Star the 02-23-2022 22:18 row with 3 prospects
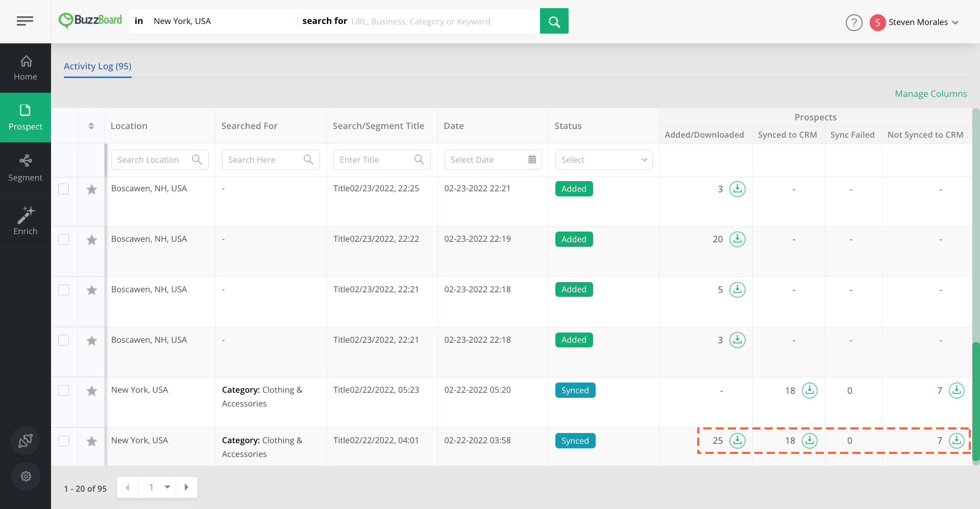This screenshot has width=980, height=509. (x=92, y=341)
